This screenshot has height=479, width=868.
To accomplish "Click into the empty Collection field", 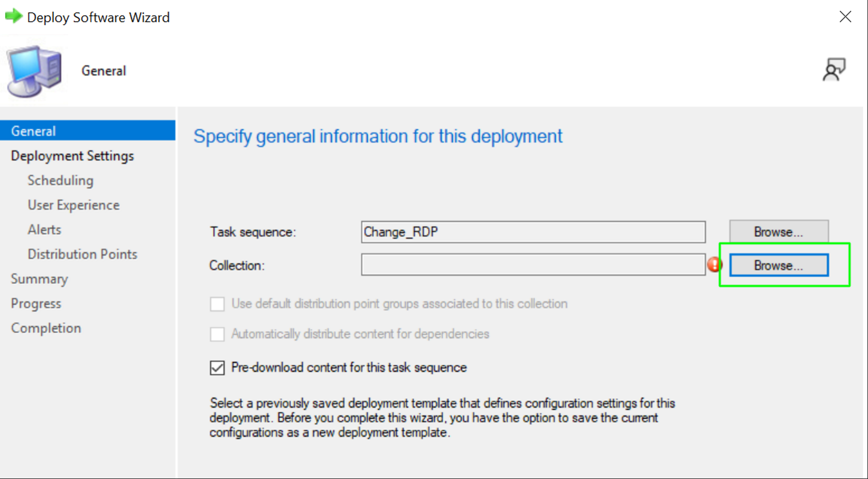I will (x=533, y=265).
